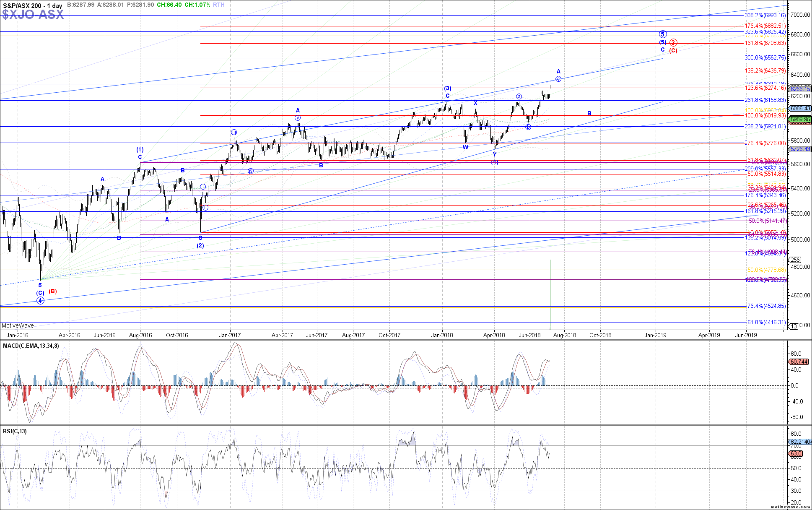
Task: Click the green vertical line marker near Jul-2018
Action: click(550, 294)
